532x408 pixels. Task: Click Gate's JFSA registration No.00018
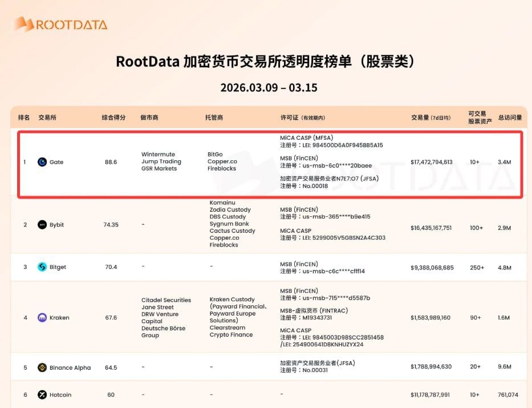click(x=304, y=186)
